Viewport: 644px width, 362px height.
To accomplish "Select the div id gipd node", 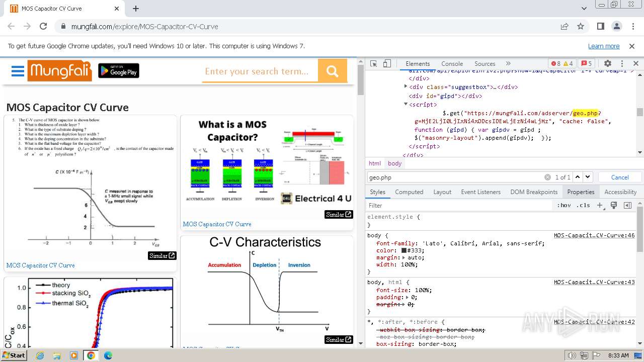I will click(445, 96).
